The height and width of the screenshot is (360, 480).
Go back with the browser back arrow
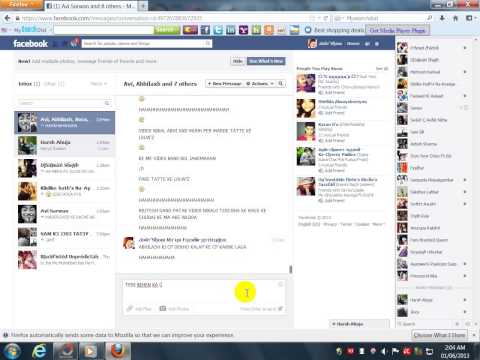(x=7, y=18)
